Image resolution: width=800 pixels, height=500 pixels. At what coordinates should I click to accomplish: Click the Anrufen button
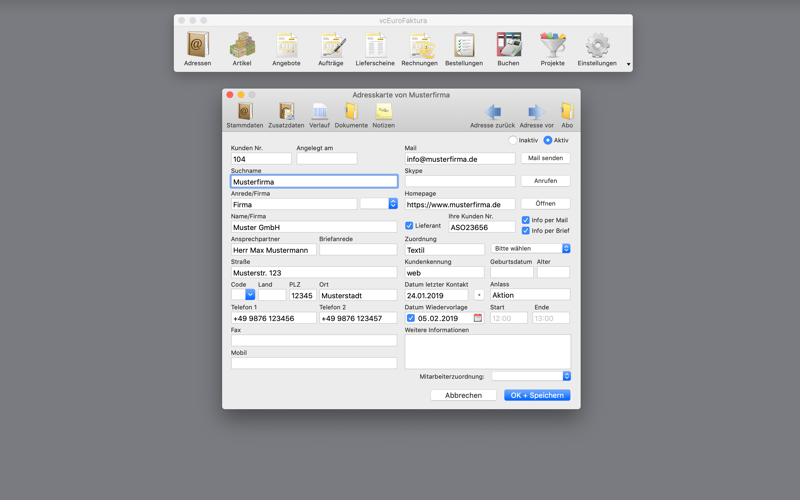coord(545,181)
